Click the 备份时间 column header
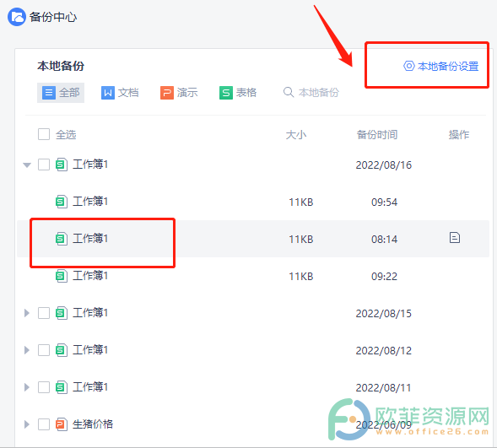Image resolution: width=497 pixels, height=448 pixels. click(x=377, y=134)
